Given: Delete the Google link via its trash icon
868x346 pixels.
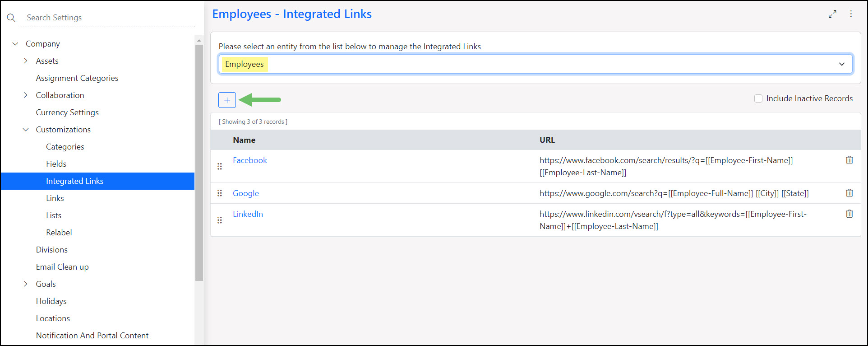Looking at the screenshot, I should click(849, 193).
